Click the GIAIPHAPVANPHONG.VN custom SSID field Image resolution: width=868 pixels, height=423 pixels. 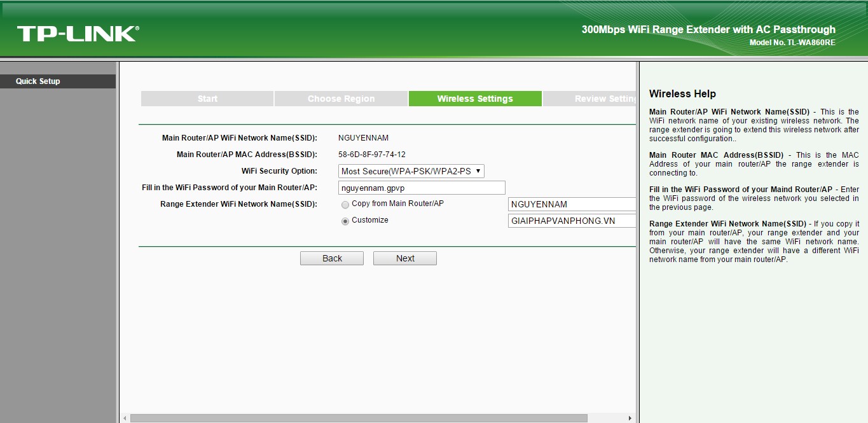point(572,221)
